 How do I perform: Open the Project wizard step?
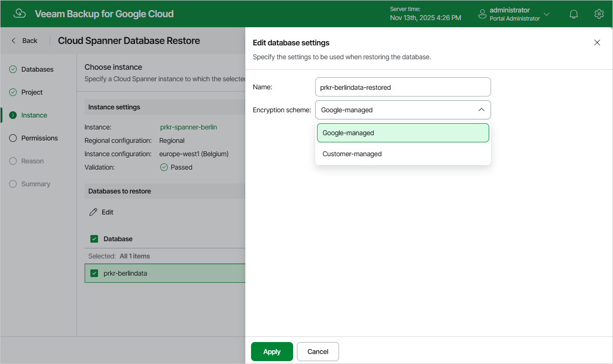point(32,92)
